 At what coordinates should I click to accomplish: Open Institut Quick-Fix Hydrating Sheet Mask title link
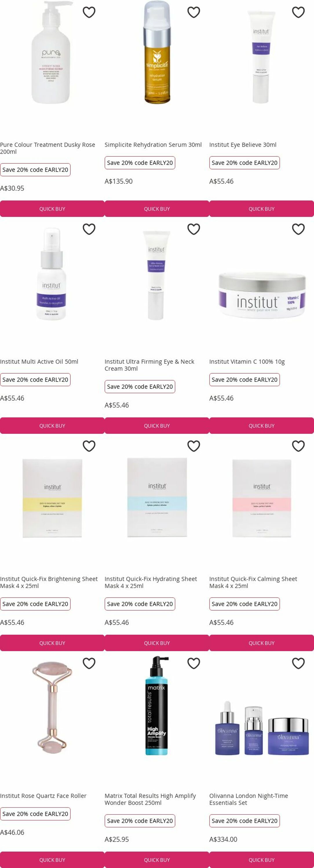pyautogui.click(x=150, y=582)
